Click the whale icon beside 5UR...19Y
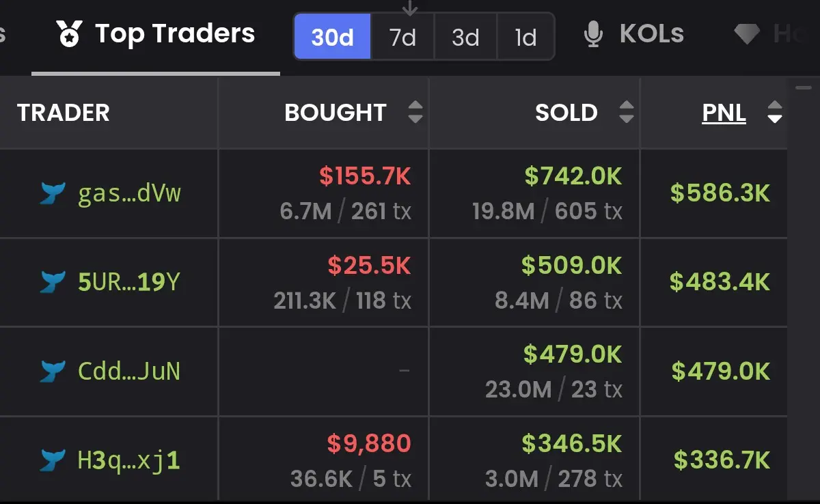820x504 pixels. pyautogui.click(x=53, y=281)
